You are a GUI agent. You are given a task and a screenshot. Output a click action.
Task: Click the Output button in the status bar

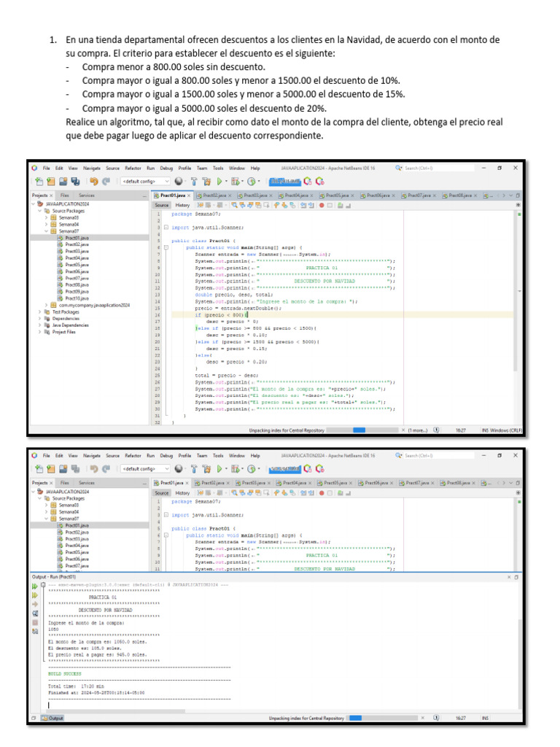(52, 718)
